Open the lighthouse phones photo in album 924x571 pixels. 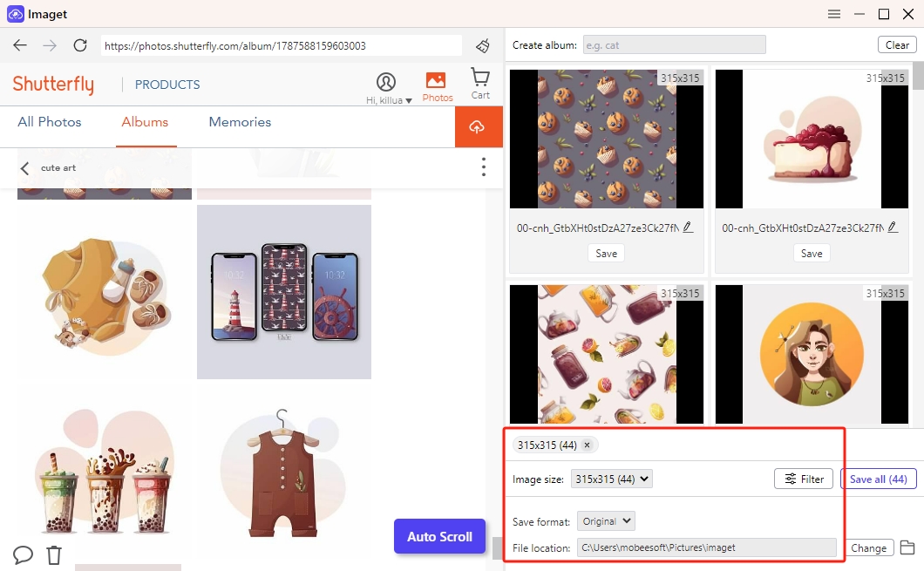click(x=284, y=292)
